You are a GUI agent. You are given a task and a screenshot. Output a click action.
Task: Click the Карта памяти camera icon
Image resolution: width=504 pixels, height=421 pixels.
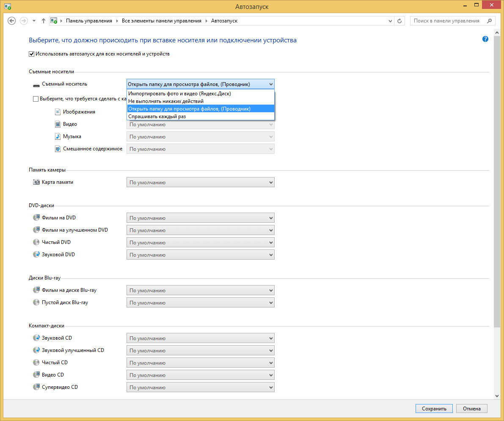pyautogui.click(x=36, y=182)
